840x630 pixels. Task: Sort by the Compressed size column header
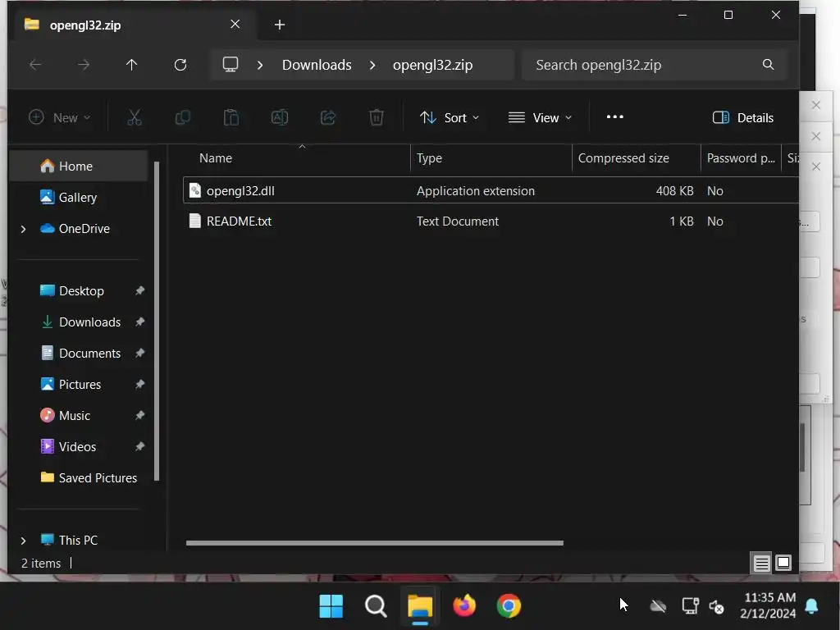coord(623,158)
